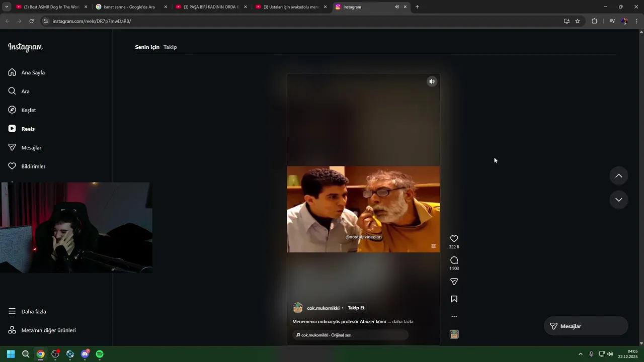This screenshot has height=362, width=644.
Task: Pause the reel by clicking the video
Action: (363, 209)
